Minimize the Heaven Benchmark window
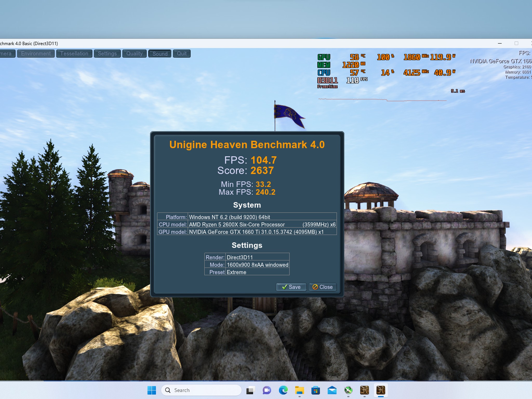This screenshot has height=399, width=532. pyautogui.click(x=500, y=43)
